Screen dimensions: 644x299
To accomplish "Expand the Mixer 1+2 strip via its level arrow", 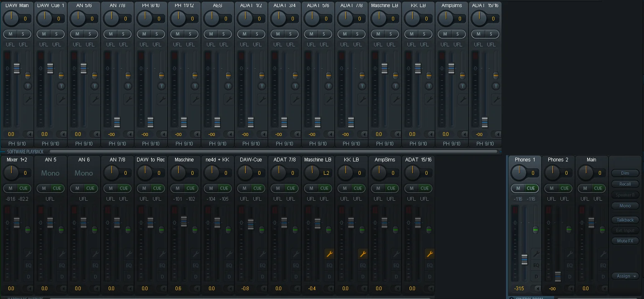I will pos(29,289).
